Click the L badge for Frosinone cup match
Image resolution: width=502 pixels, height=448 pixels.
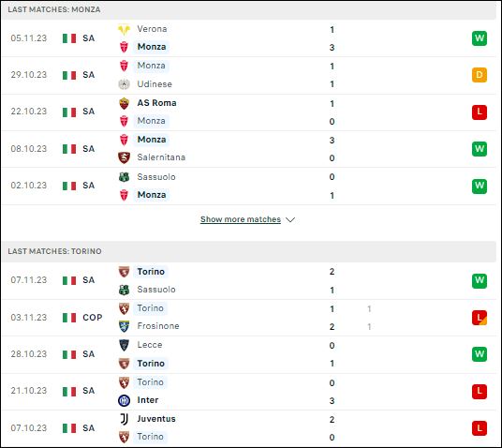pos(480,318)
